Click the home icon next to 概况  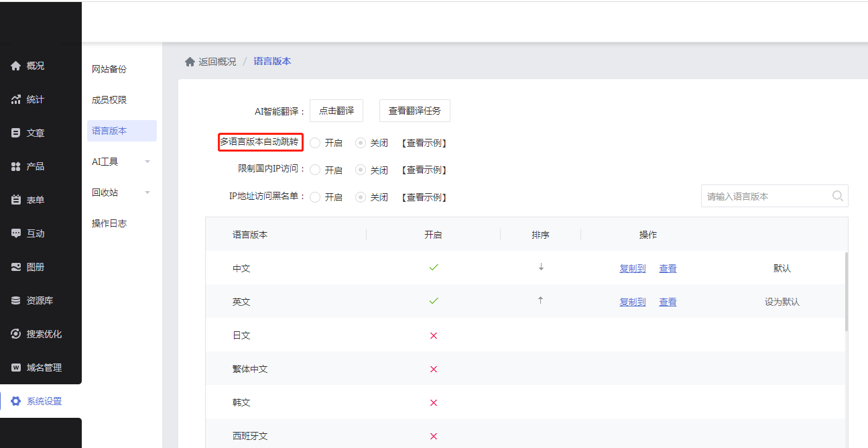point(16,66)
